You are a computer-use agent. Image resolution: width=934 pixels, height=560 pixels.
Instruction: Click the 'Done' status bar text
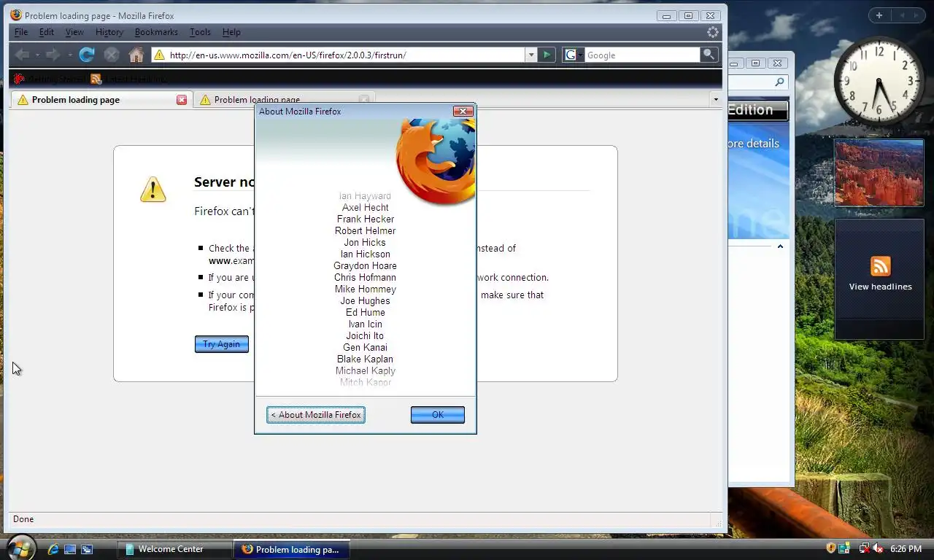click(23, 519)
